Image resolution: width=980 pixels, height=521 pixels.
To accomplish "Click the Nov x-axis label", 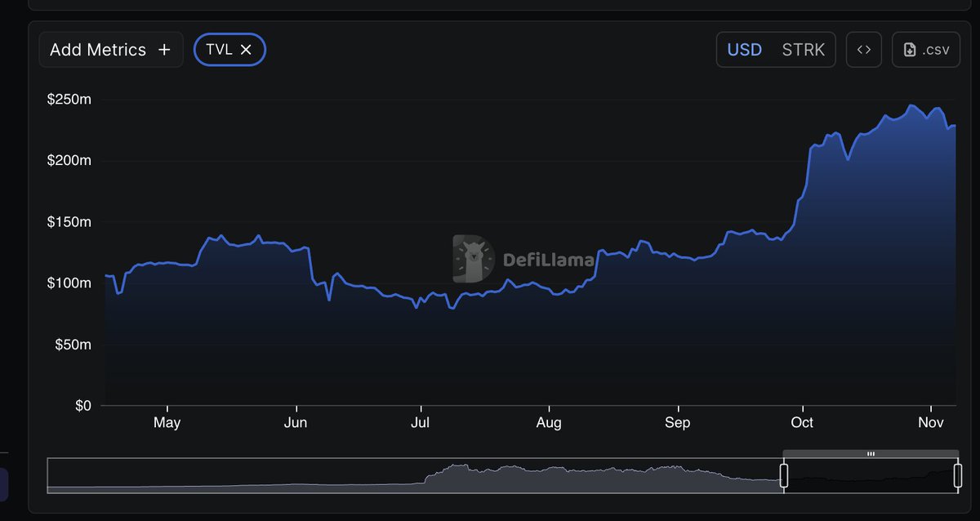I will pyautogui.click(x=931, y=423).
